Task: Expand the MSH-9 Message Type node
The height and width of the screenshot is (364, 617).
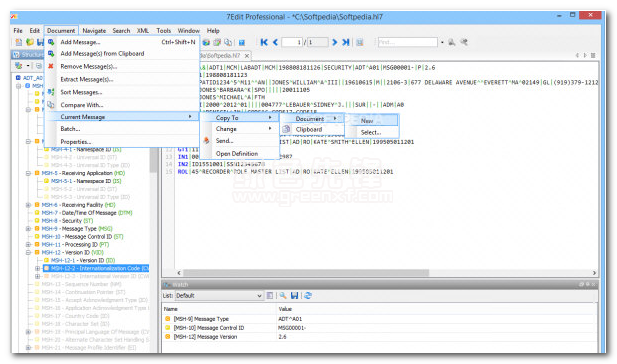Action: (28, 229)
